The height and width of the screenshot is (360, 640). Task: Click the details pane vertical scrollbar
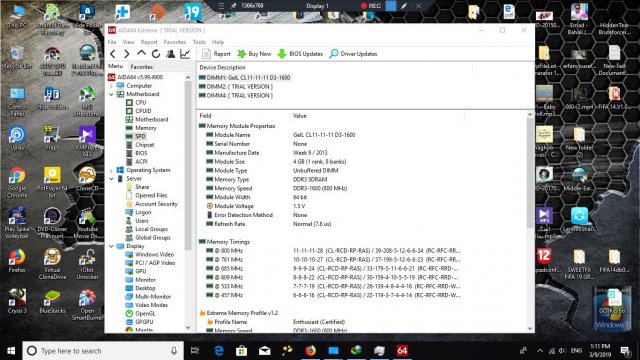(530, 173)
